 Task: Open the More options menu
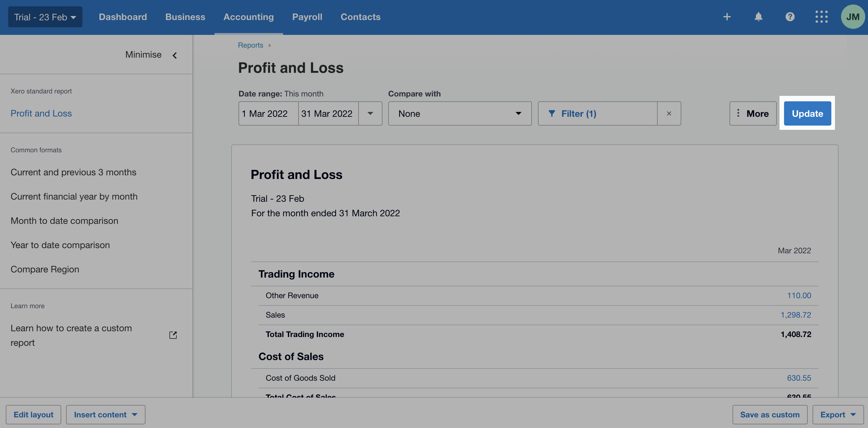click(x=753, y=114)
